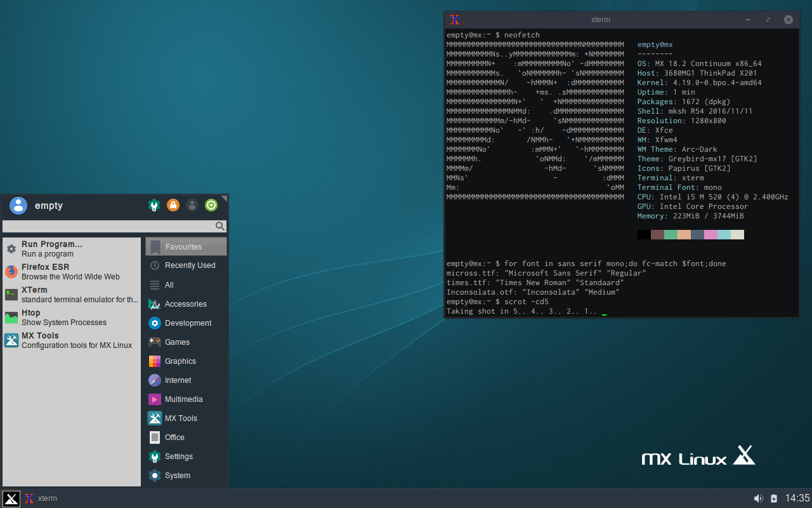Open MX Tools category in the right column
Image resolution: width=812 pixels, height=508 pixels.
tap(186, 418)
